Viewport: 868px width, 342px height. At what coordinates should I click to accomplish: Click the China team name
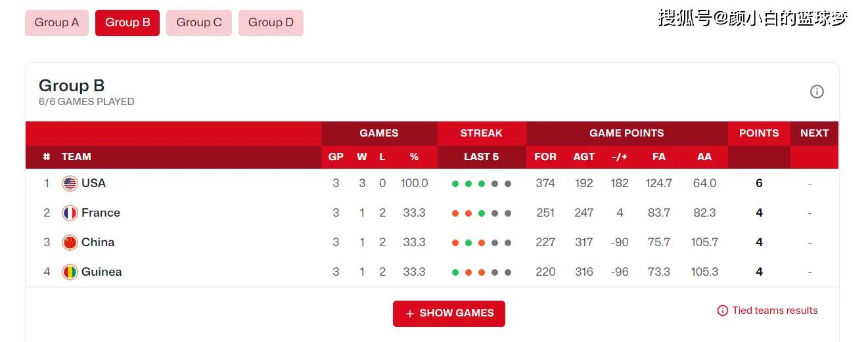coord(98,242)
